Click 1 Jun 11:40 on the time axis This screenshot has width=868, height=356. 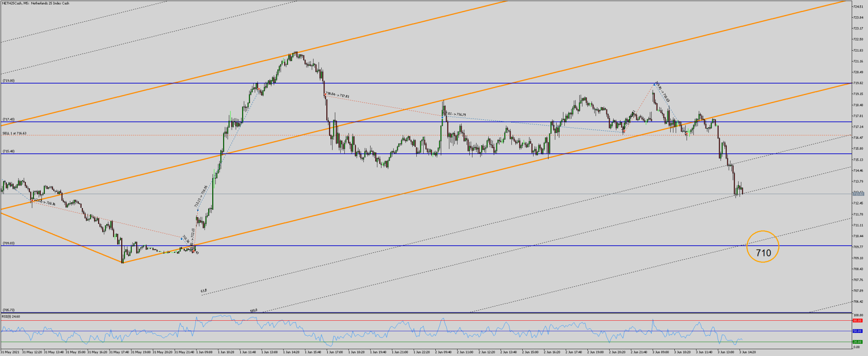(248, 351)
